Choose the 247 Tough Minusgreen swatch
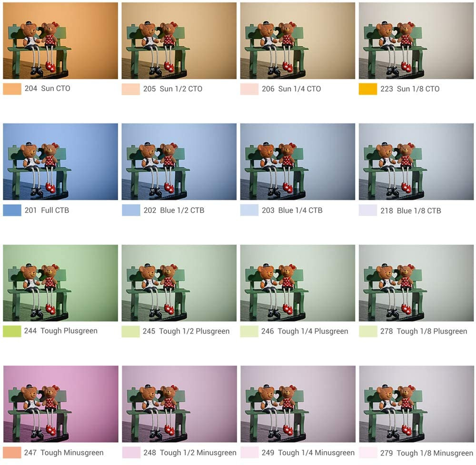The width and height of the screenshot is (476, 465). 12,453
